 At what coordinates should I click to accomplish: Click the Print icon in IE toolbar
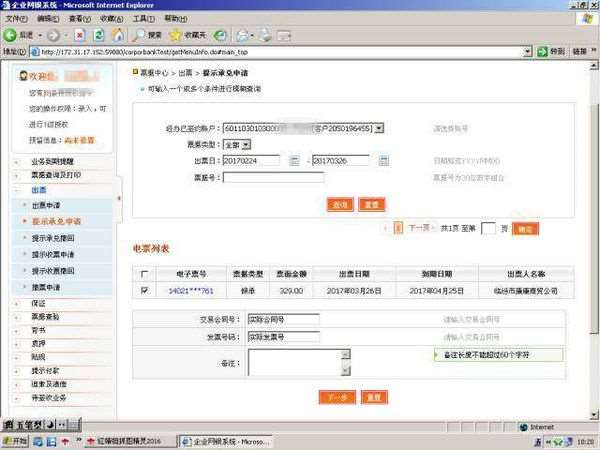[x=265, y=35]
